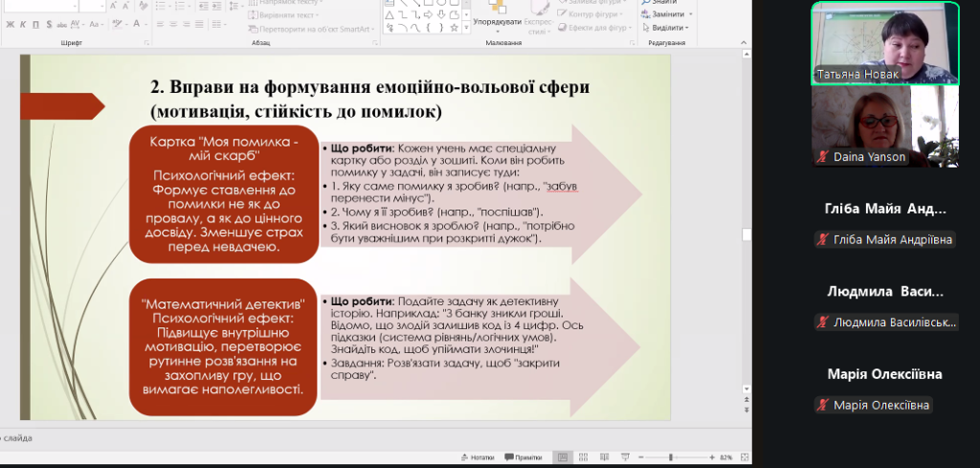The height and width of the screenshot is (468, 980).
Task: Open Reading view from status bar
Action: pos(603,457)
